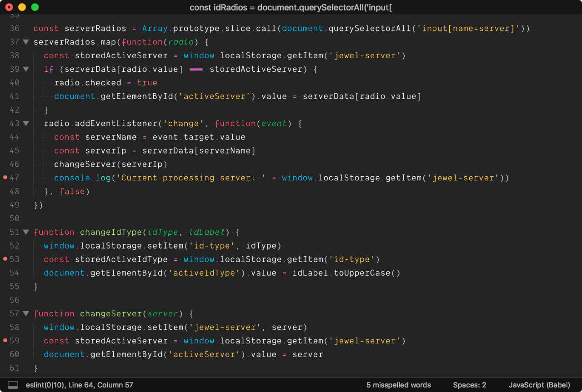Collapse the changeIdType function on line 51
The image size is (582, 392).
(x=26, y=232)
